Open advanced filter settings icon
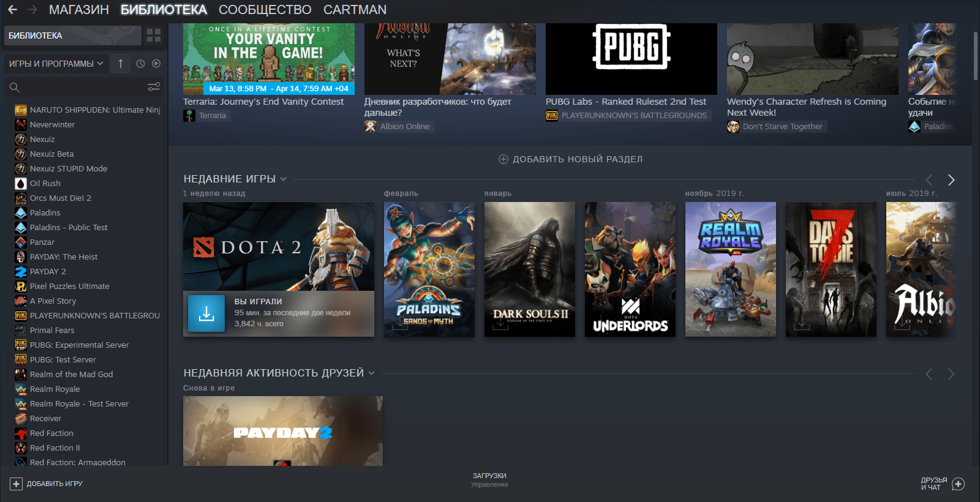Image resolution: width=980 pixels, height=502 pixels. tap(154, 87)
